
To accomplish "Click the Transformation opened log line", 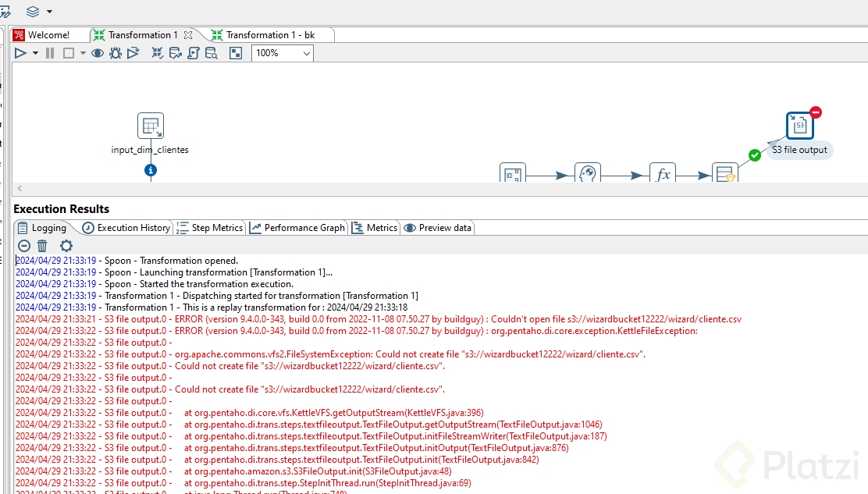I will coord(126,261).
